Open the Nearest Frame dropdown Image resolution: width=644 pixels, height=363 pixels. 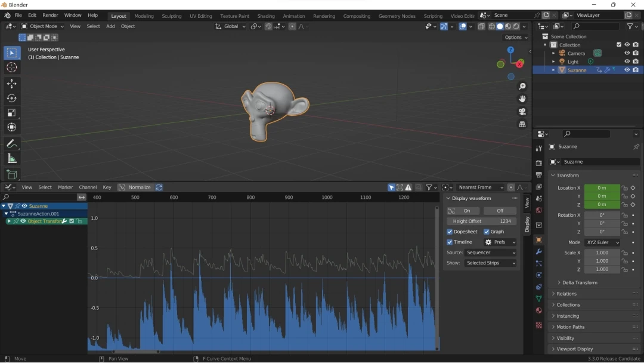[481, 187]
